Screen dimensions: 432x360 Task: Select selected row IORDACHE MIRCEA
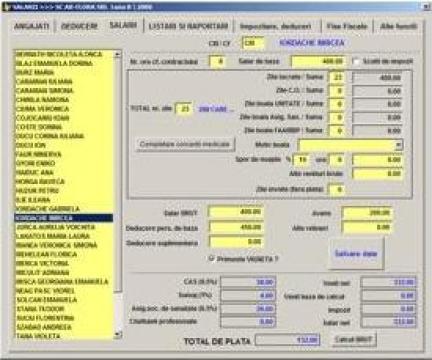[x=64, y=218]
